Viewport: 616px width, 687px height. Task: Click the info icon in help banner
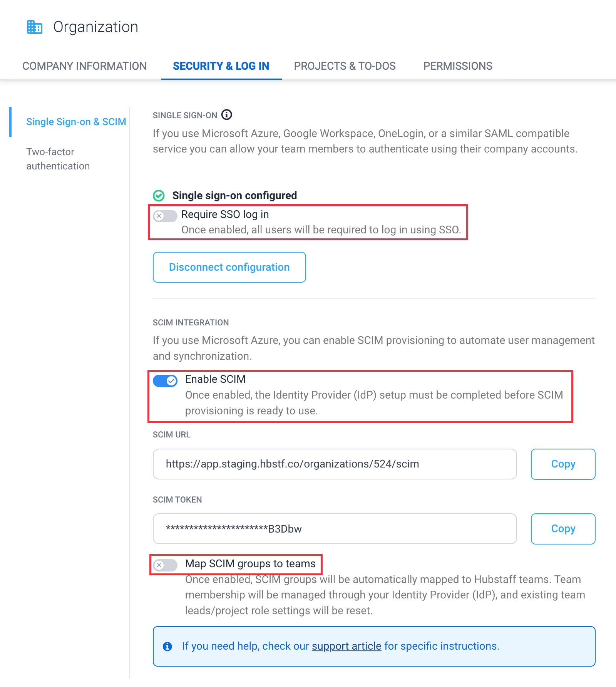click(x=167, y=646)
